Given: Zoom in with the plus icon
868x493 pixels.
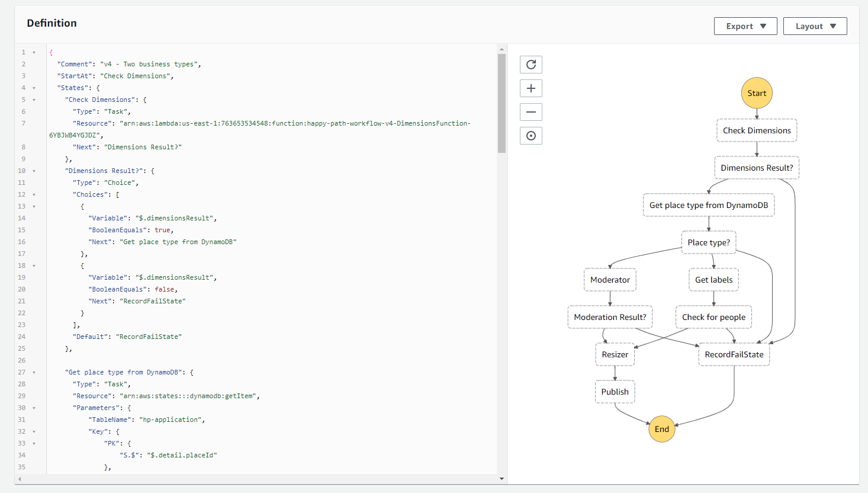Looking at the screenshot, I should [x=531, y=88].
